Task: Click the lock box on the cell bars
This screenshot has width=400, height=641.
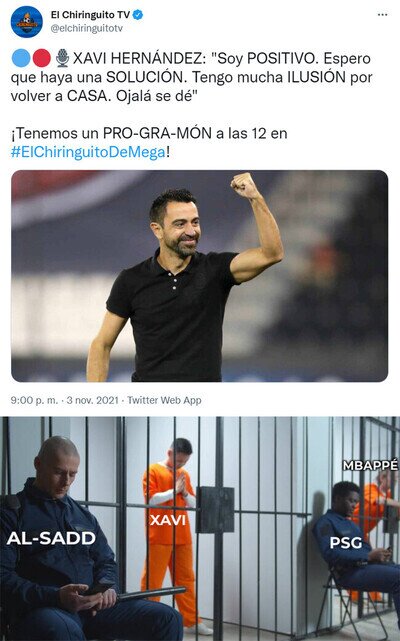Action: 215,510
